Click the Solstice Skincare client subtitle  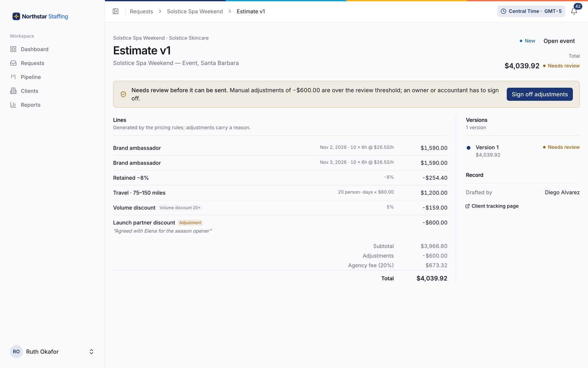coord(188,38)
